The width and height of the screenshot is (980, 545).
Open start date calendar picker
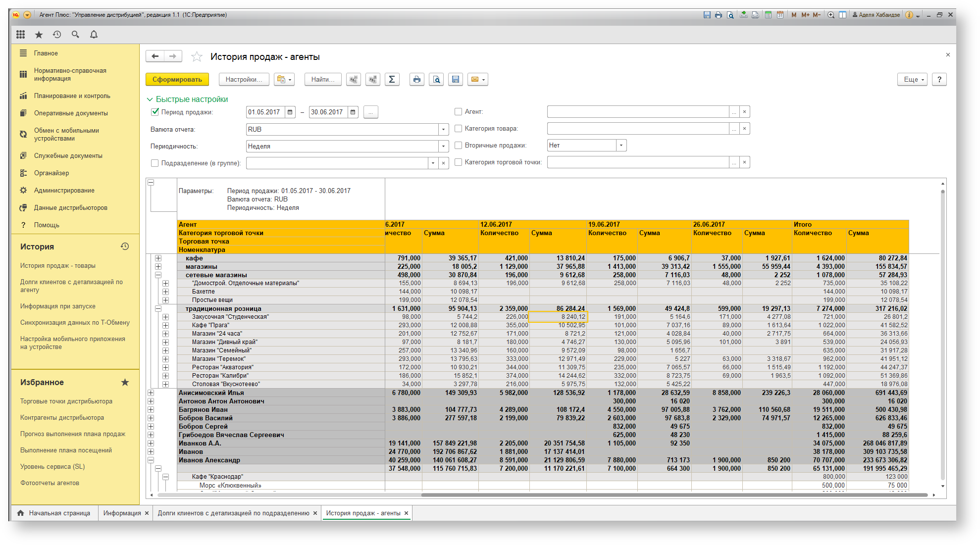pyautogui.click(x=290, y=112)
